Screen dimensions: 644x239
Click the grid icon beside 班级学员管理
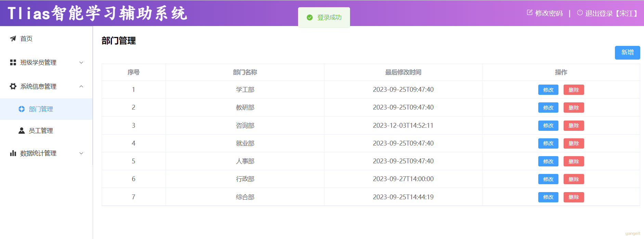(13, 62)
